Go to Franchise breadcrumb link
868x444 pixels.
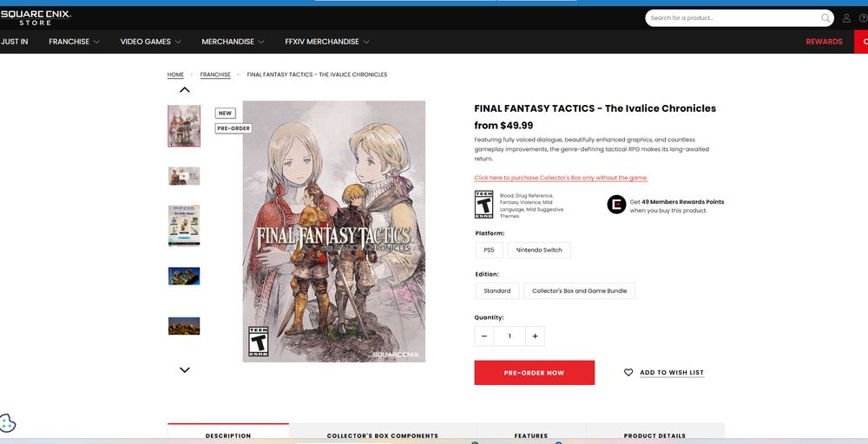(x=215, y=75)
